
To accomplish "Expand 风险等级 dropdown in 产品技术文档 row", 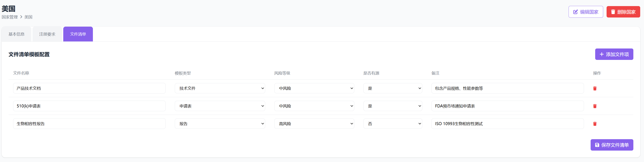I will tap(314, 88).
